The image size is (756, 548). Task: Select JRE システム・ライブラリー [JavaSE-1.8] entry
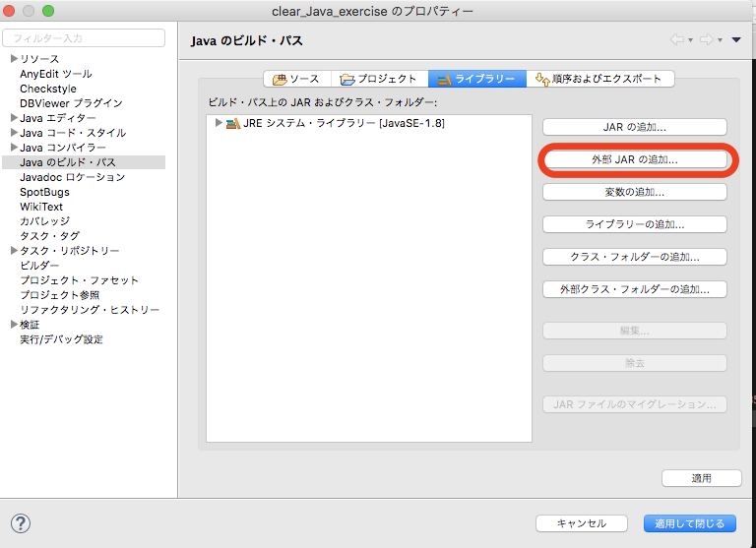[344, 123]
